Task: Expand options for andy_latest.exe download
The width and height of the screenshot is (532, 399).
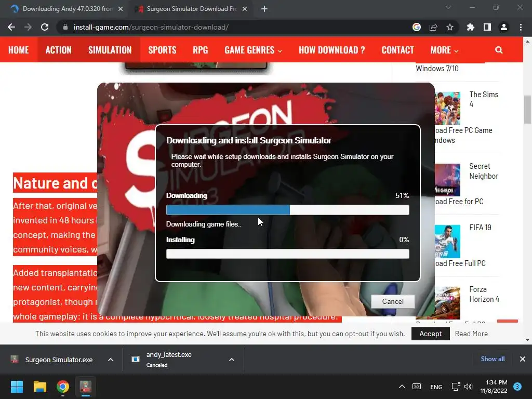Action: coord(232,360)
